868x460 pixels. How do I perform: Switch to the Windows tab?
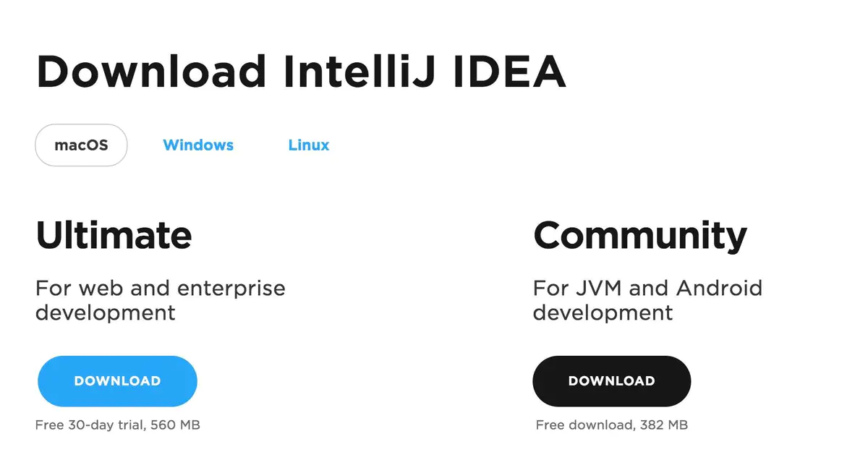pyautogui.click(x=198, y=145)
